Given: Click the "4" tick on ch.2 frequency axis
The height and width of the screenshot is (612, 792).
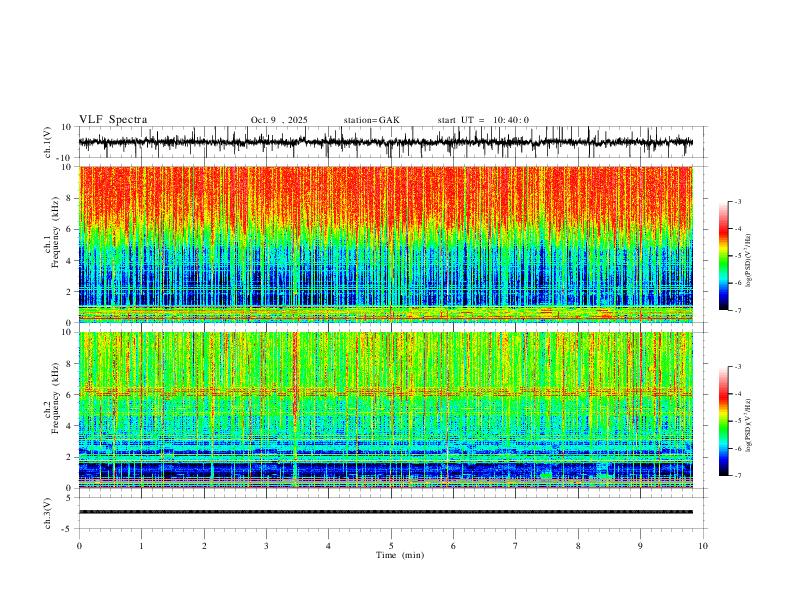Looking at the screenshot, I should click(x=69, y=426).
